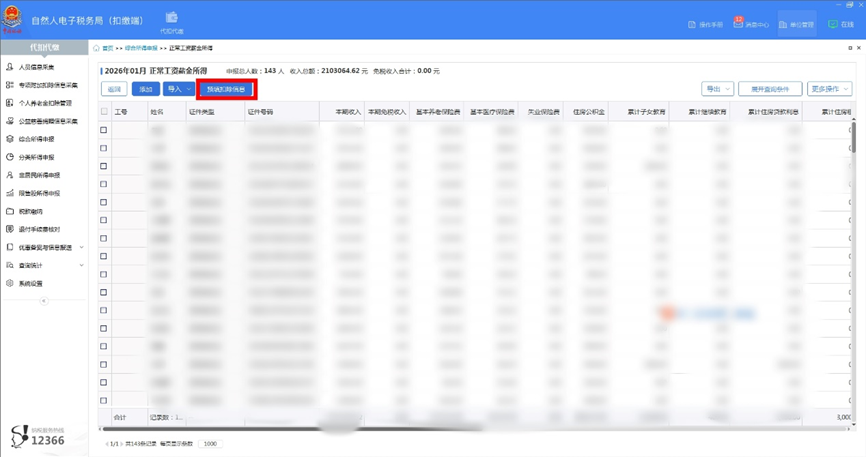Screen dimensions: 866x457
Task: Open the 更多操作 dropdown
Action: point(829,89)
